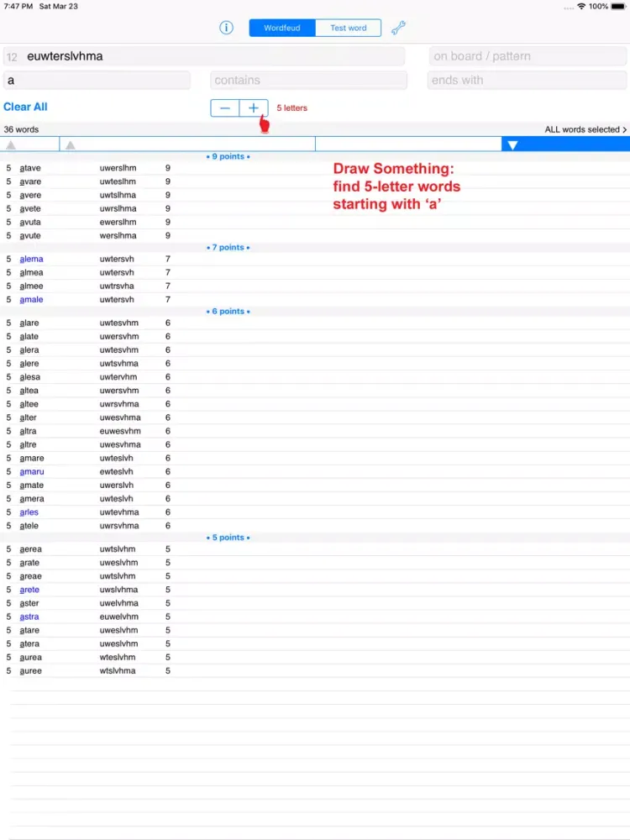Screen dimensions: 630x840
Task: Click the 36 words count label
Action: (x=22, y=129)
